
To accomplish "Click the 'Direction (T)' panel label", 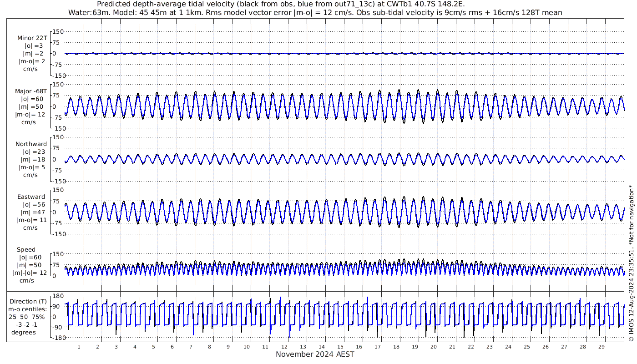I will (28, 301).
